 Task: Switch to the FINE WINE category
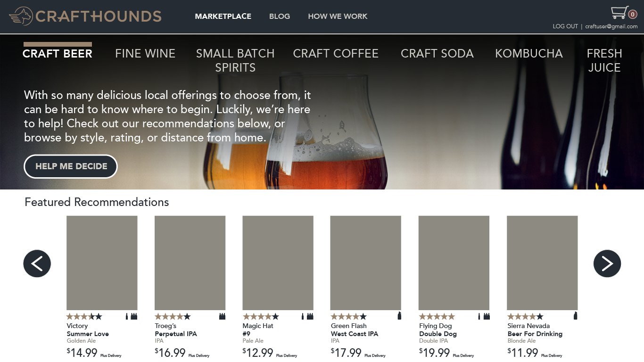coord(145,54)
